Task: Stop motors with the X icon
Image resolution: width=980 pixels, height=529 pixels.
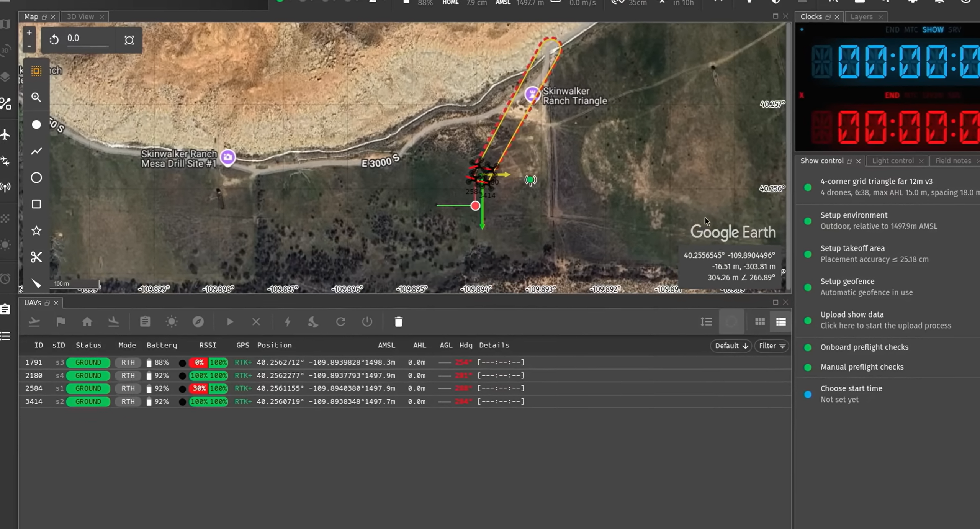Action: pos(256,322)
